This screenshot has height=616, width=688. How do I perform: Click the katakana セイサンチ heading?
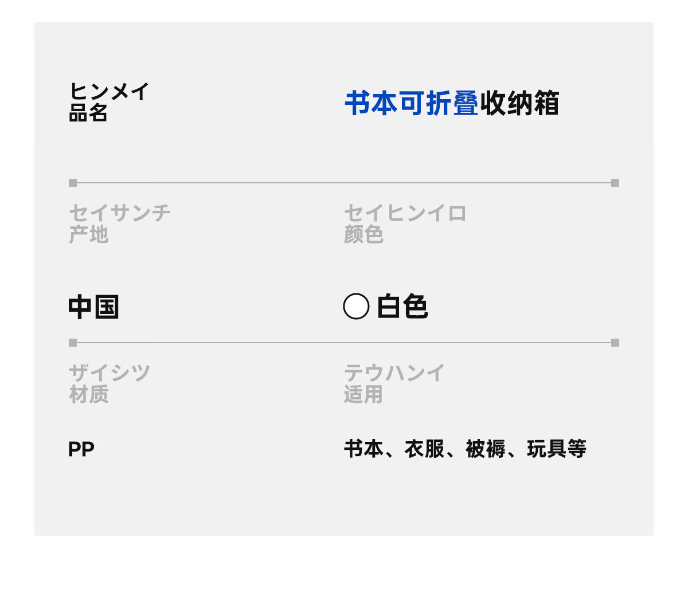tap(120, 213)
